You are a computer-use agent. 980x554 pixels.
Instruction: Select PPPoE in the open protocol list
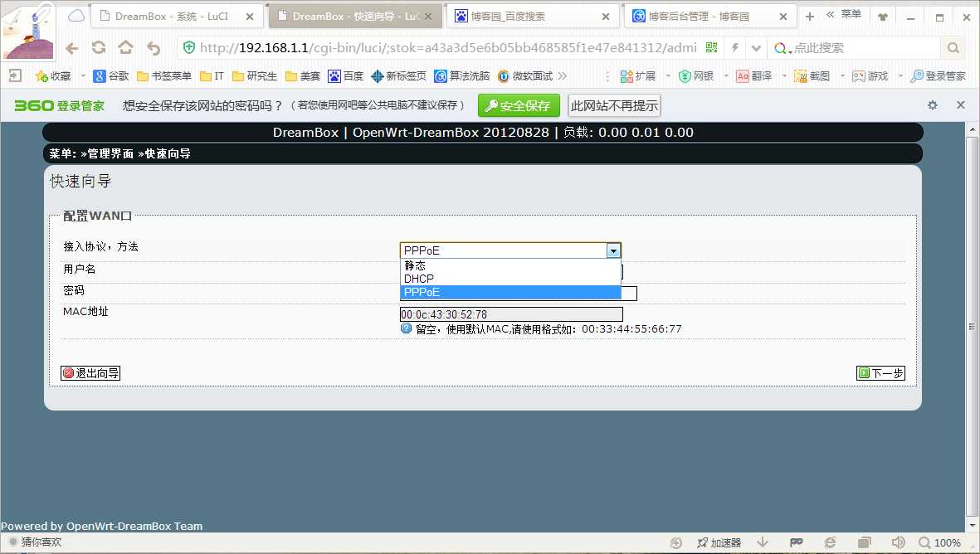pos(510,292)
